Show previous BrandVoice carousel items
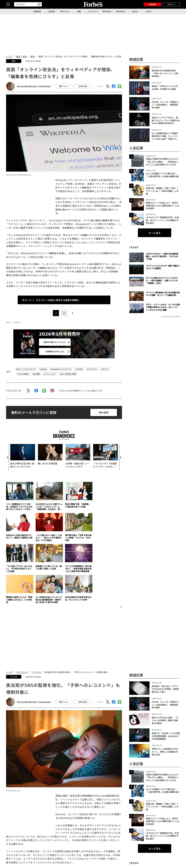This screenshot has height=868, width=186. [x=7, y=457]
